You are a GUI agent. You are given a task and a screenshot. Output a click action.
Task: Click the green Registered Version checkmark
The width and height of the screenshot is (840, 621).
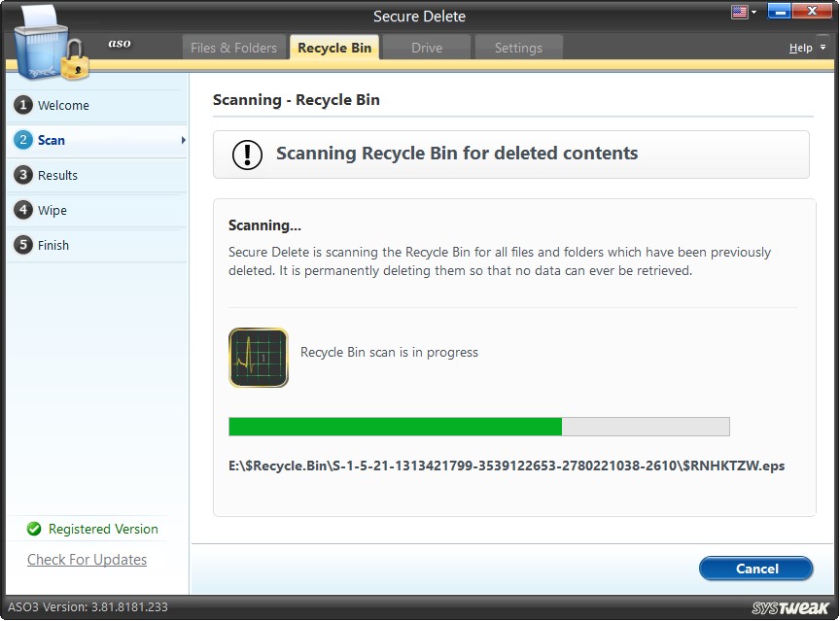pos(34,530)
